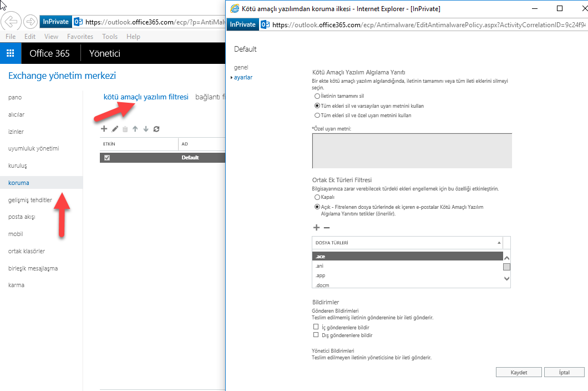
Task: Open 'mobil' navigation item
Action: tap(16, 234)
